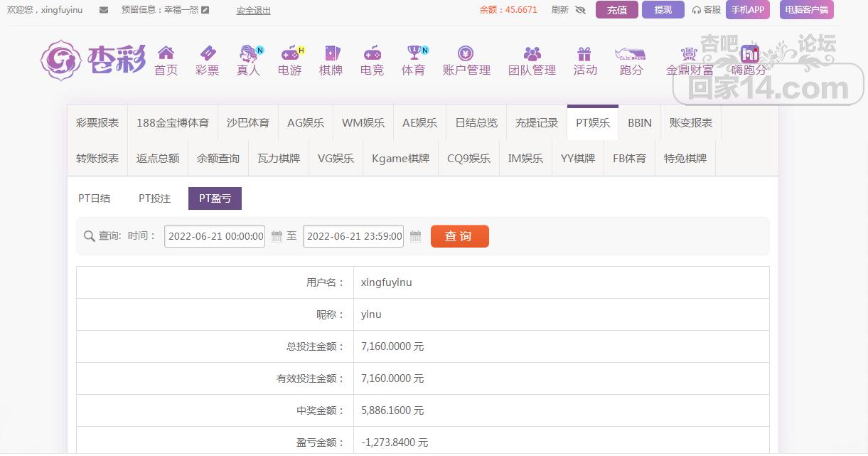Viewport: 868px width, 456px height.
Task: Edit the reserved info pencil icon
Action: tap(205, 10)
